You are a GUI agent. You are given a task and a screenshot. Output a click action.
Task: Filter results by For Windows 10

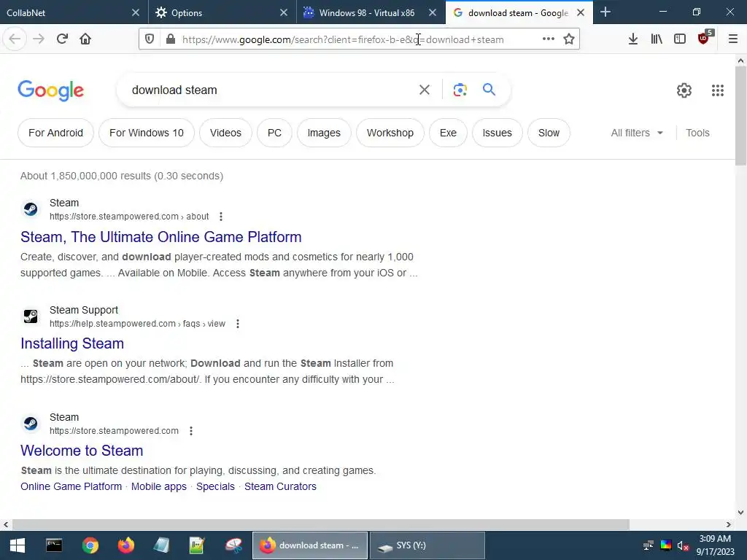146,133
